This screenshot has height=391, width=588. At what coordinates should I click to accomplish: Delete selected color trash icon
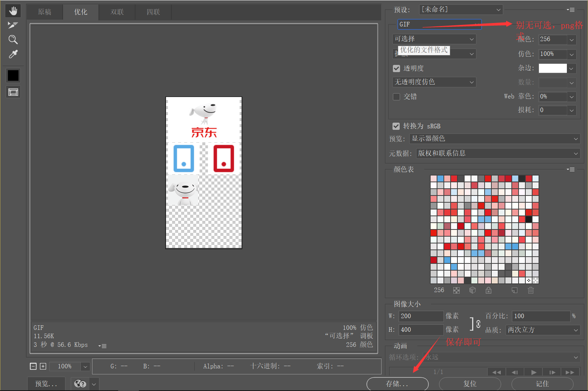coord(531,290)
